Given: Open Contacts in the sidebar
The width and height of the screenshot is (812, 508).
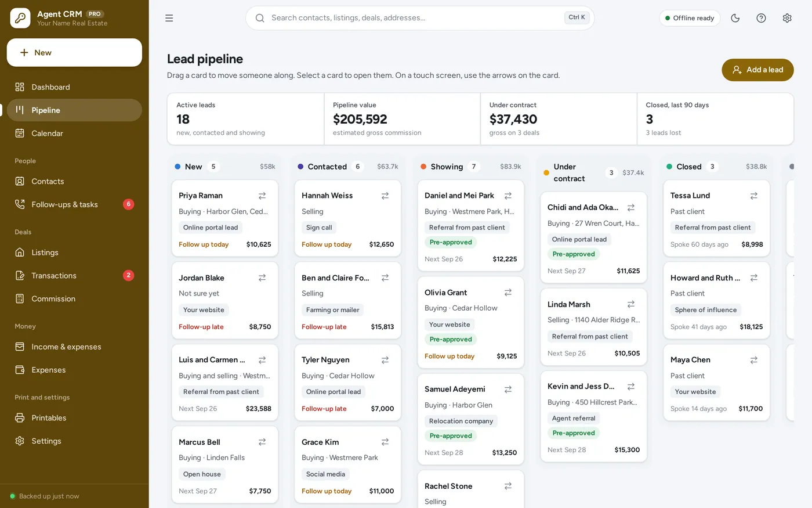Looking at the screenshot, I should pyautogui.click(x=74, y=181).
